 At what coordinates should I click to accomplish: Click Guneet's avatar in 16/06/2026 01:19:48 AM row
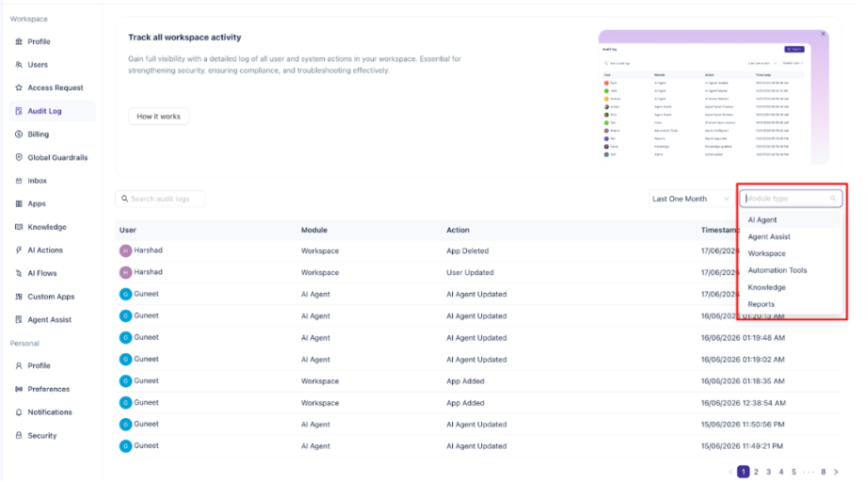125,338
